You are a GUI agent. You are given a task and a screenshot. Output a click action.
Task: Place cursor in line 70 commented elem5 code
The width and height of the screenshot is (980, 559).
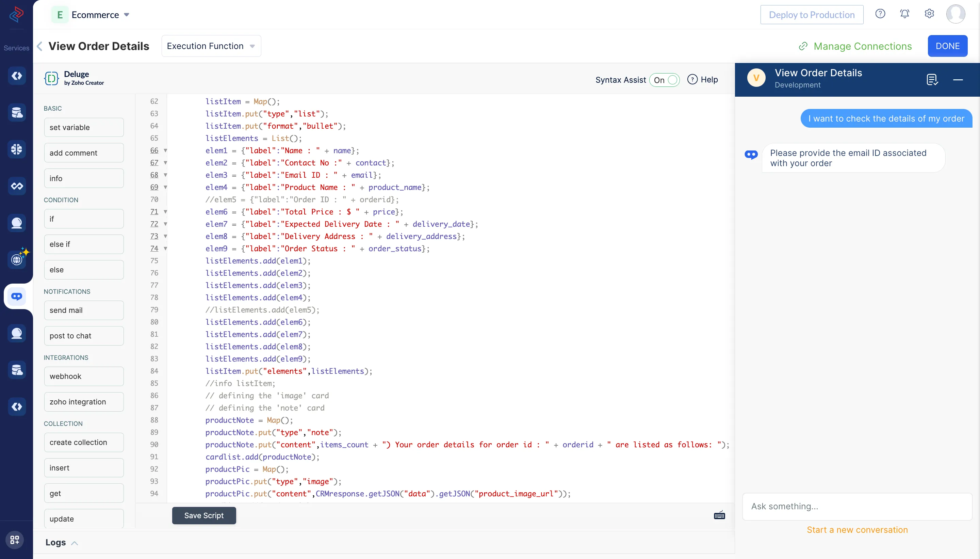coord(302,199)
